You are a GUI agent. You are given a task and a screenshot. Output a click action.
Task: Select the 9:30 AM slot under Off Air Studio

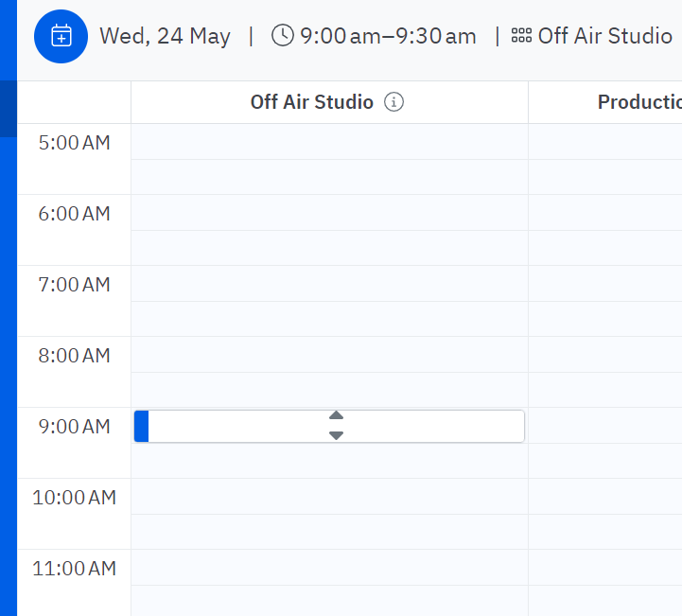(329, 461)
